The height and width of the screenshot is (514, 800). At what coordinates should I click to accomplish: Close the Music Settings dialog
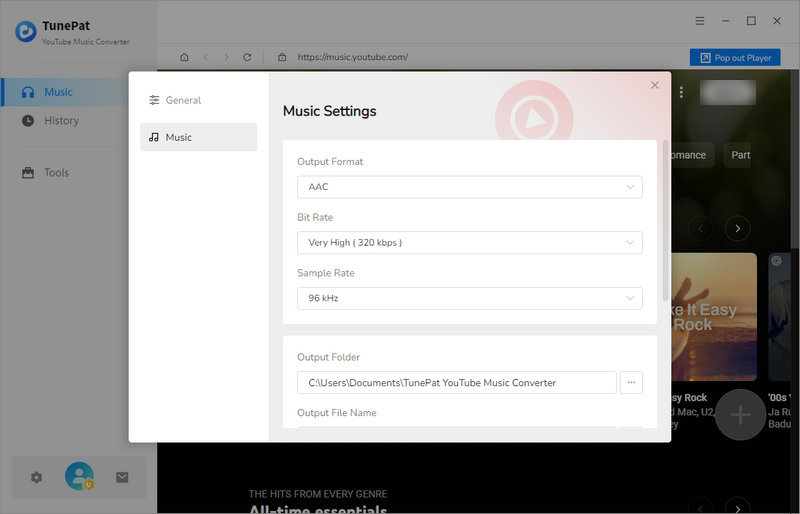coord(655,85)
